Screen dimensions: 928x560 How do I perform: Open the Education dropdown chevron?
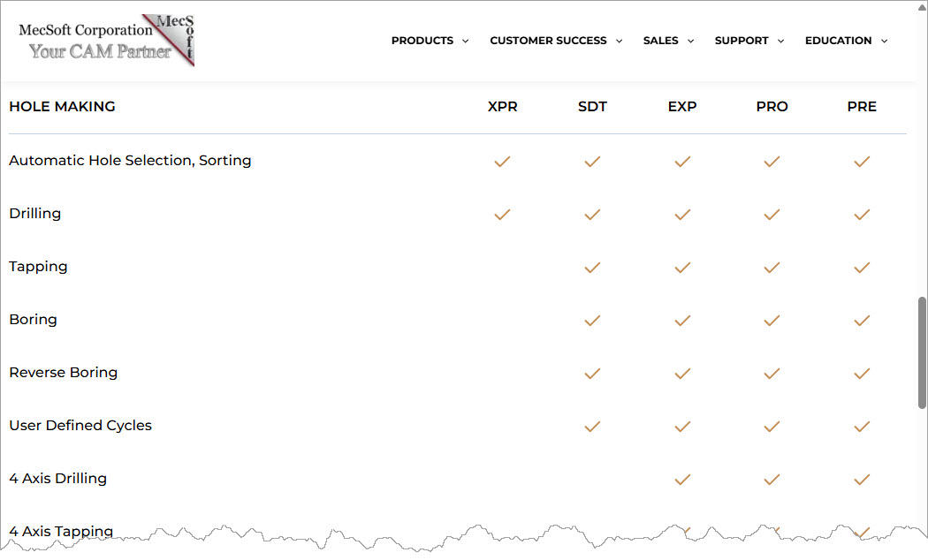point(885,41)
